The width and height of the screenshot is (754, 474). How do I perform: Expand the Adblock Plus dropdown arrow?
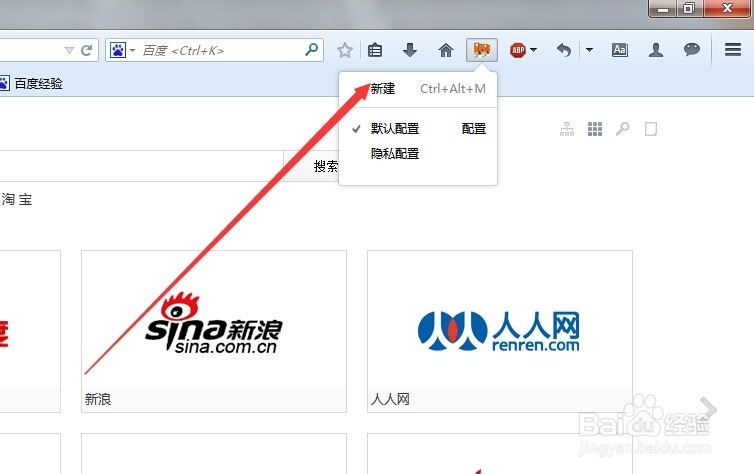(533, 50)
